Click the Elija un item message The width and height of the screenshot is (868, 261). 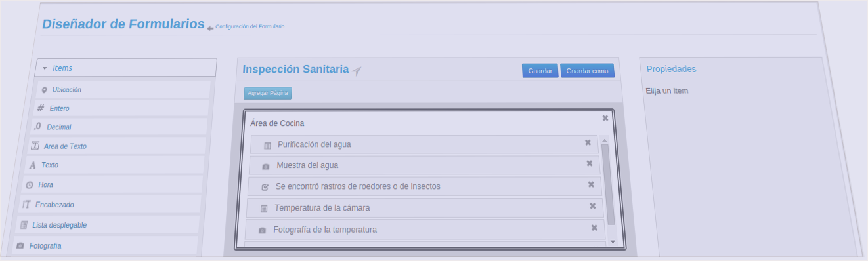coord(667,91)
